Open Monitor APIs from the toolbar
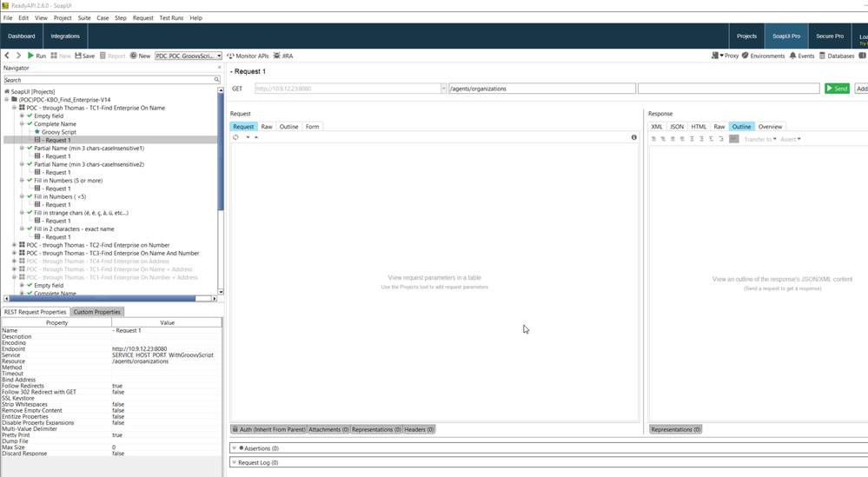Image resolution: width=868 pixels, height=477 pixels. coord(248,56)
